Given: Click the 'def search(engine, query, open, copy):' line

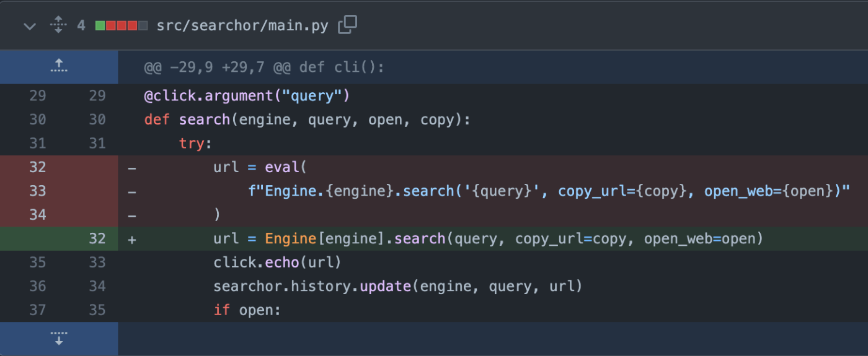Looking at the screenshot, I should click(x=308, y=119).
